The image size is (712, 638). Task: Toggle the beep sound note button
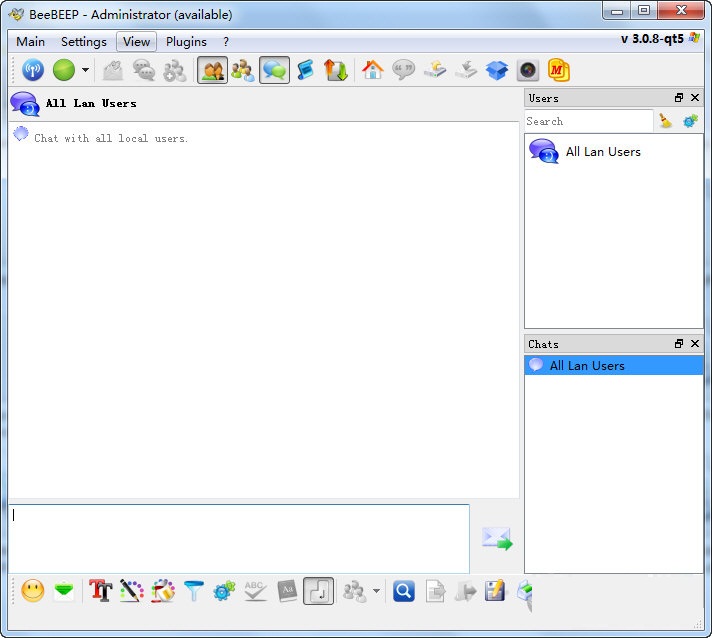(x=318, y=591)
